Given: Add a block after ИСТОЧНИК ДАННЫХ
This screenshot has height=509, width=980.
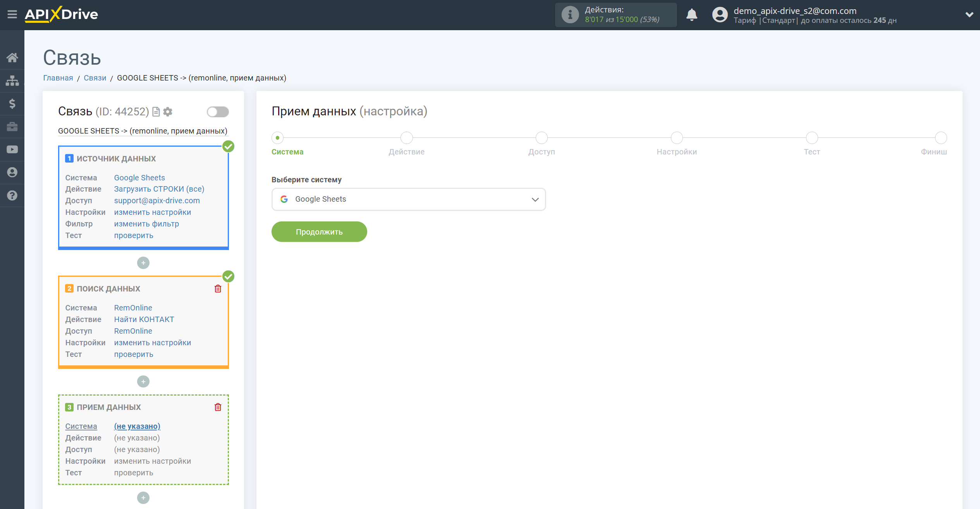Looking at the screenshot, I should (143, 263).
